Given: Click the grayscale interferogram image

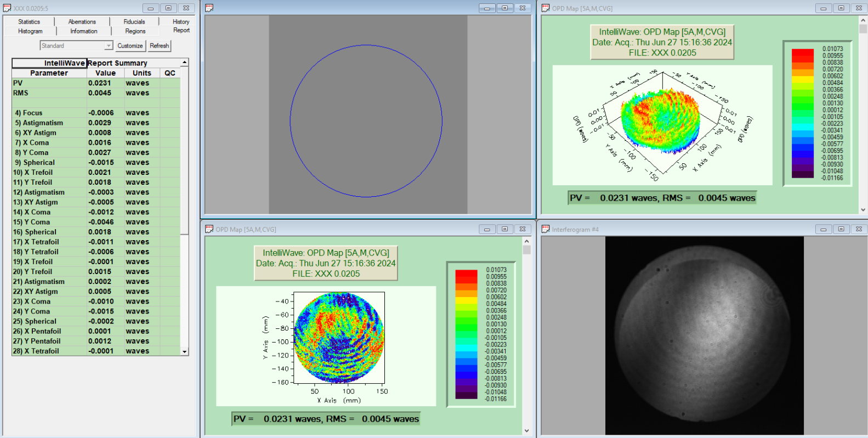Looking at the screenshot, I should [x=704, y=335].
